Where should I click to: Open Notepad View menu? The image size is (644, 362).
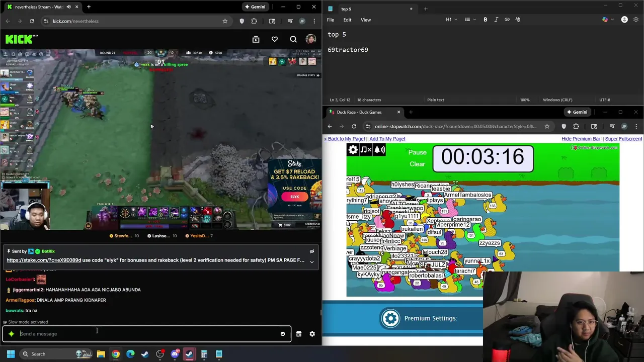tap(366, 20)
